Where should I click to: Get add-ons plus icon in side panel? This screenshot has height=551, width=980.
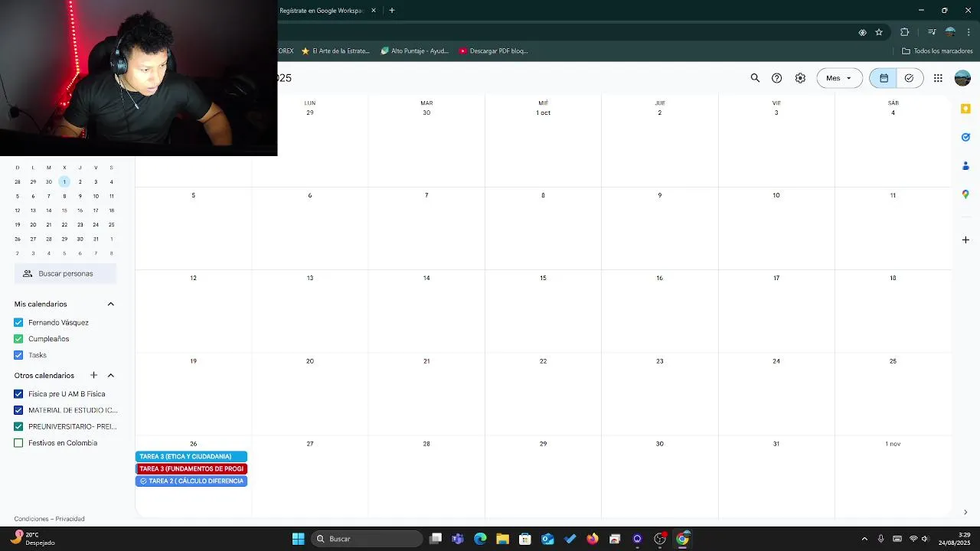pyautogui.click(x=965, y=240)
